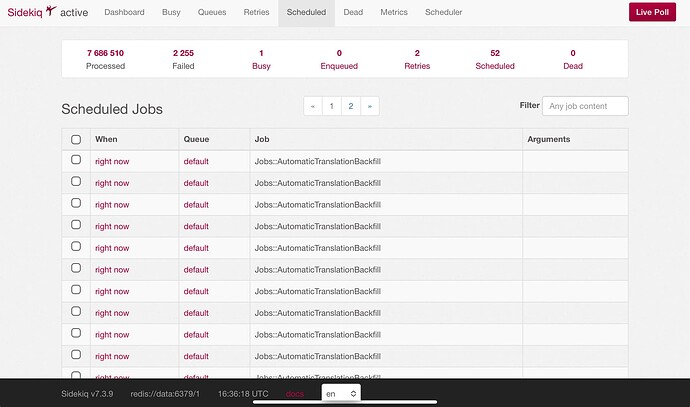Open the Enqueued summary stat link
The width and height of the screenshot is (690, 407).
coord(339,66)
